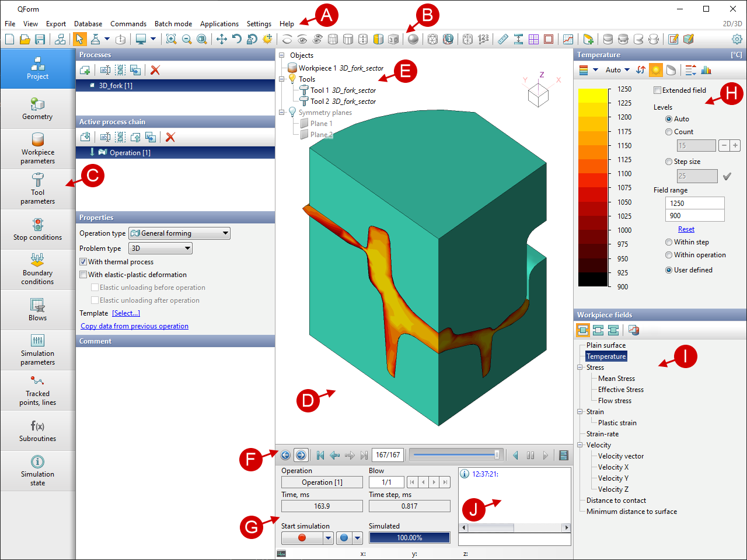
Task: Open the Workpiece parameters panel
Action: (x=38, y=148)
